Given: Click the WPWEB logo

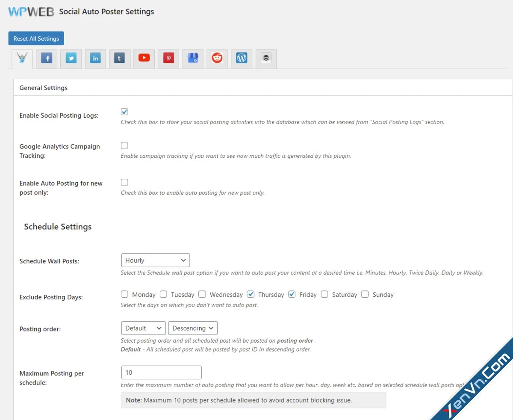Looking at the screenshot, I should (x=30, y=12).
